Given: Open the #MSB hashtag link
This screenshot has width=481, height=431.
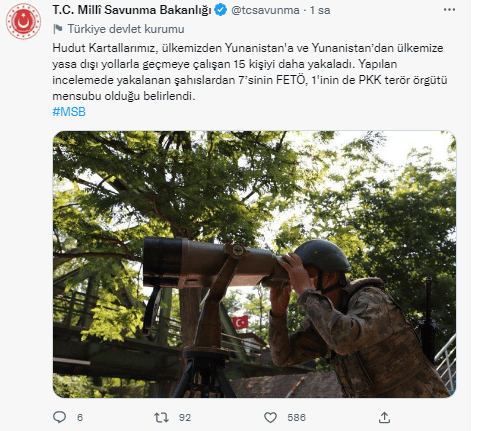Looking at the screenshot, I should coord(69,112).
